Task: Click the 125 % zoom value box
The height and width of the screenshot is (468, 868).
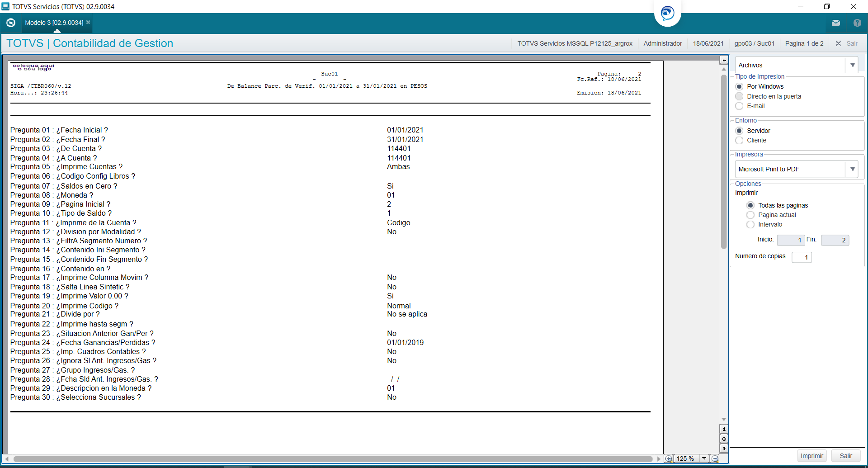Action: coord(686,459)
